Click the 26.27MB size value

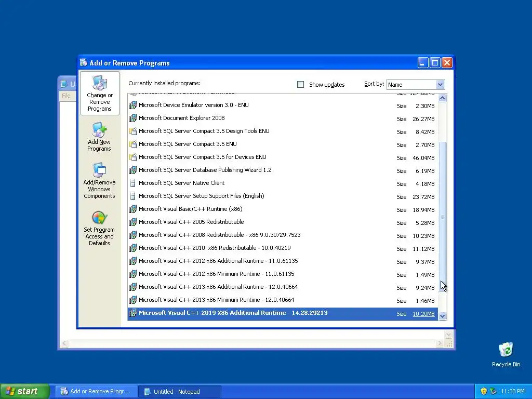tap(423, 119)
